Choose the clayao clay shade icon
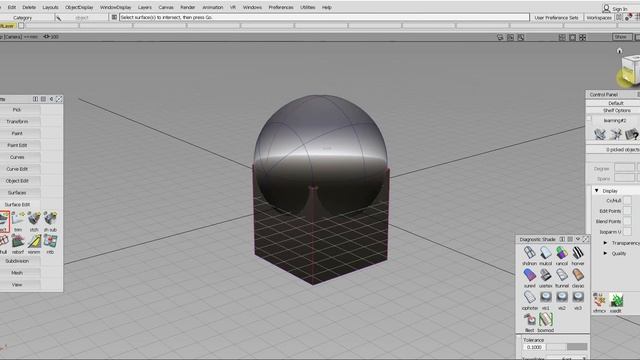The height and width of the screenshot is (360, 640). pos(578,275)
